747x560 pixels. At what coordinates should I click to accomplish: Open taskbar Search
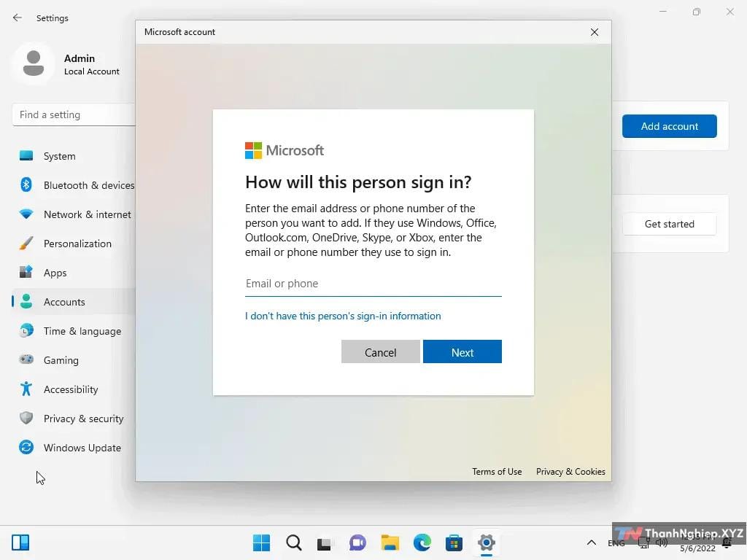(x=294, y=542)
